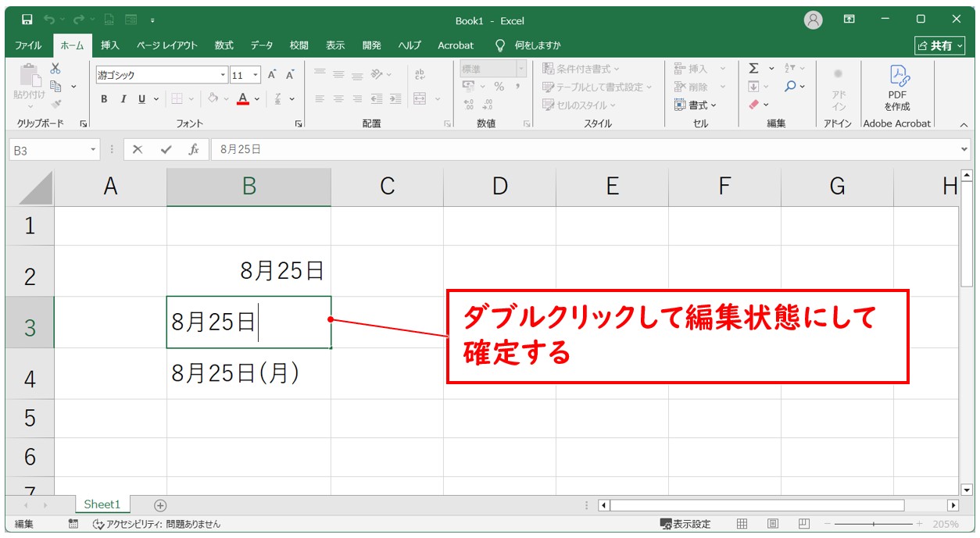Click the Display Settings button in status bar
This screenshot has width=980, height=538.
tap(685, 524)
